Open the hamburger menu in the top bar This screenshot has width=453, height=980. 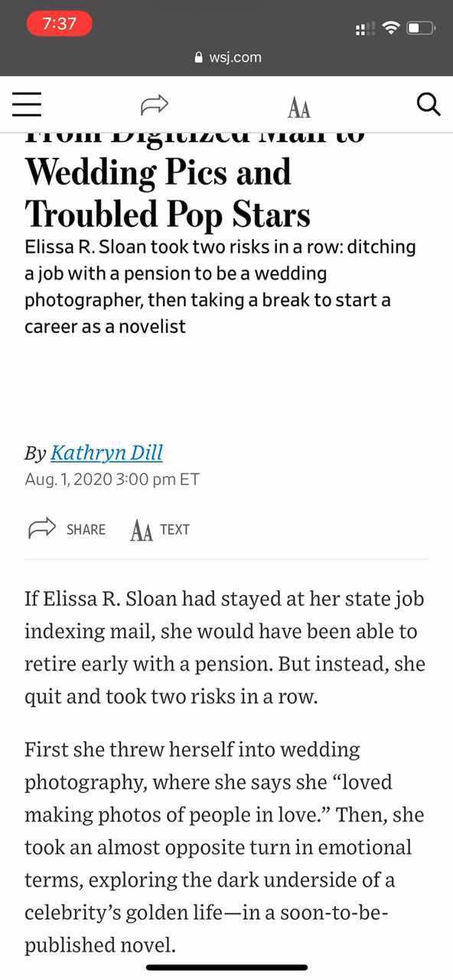(26, 104)
